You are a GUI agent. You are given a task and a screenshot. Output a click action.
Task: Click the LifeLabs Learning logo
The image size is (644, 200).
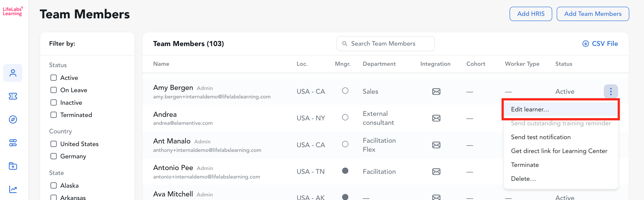pos(13,11)
